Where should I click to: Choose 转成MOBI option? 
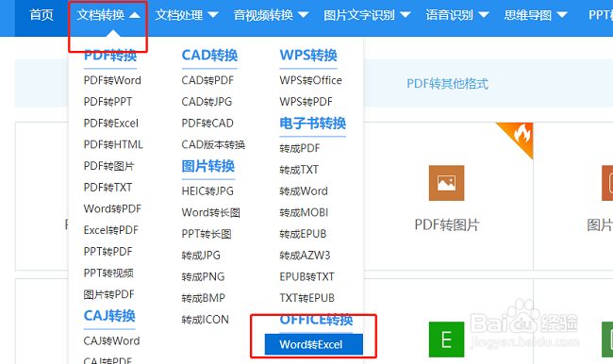click(304, 213)
